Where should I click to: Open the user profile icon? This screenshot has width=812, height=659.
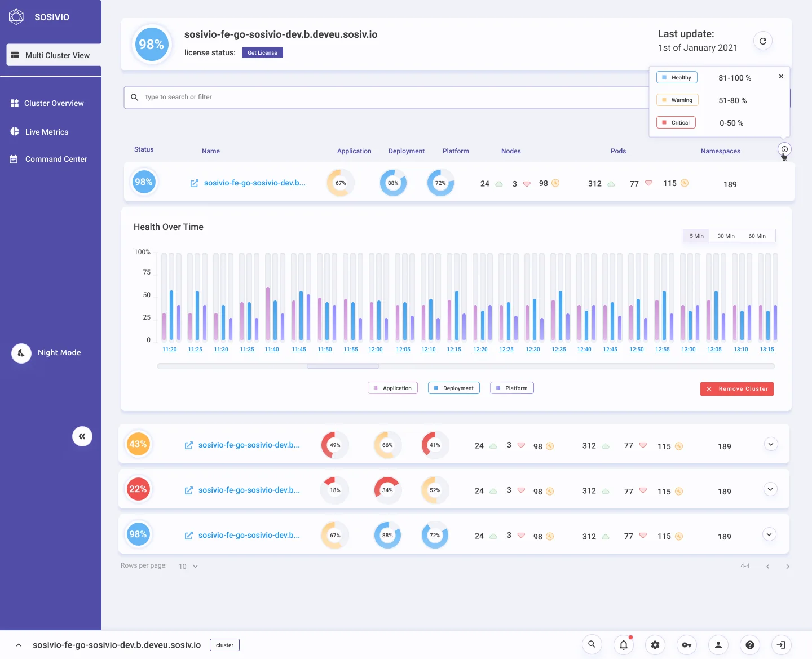pyautogui.click(x=718, y=645)
